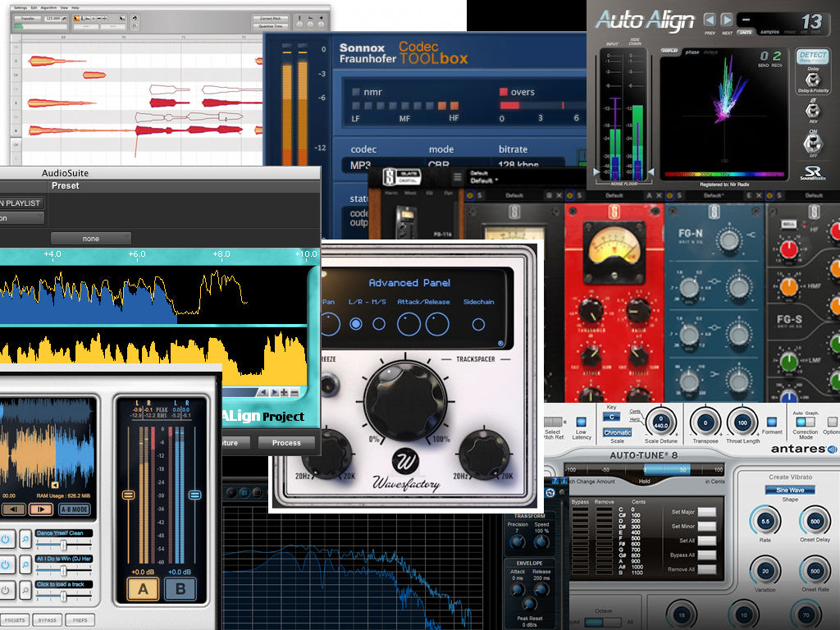Toggle Low Latency button in Auto-Tune
The height and width of the screenshot is (630, 840).
tap(582, 422)
